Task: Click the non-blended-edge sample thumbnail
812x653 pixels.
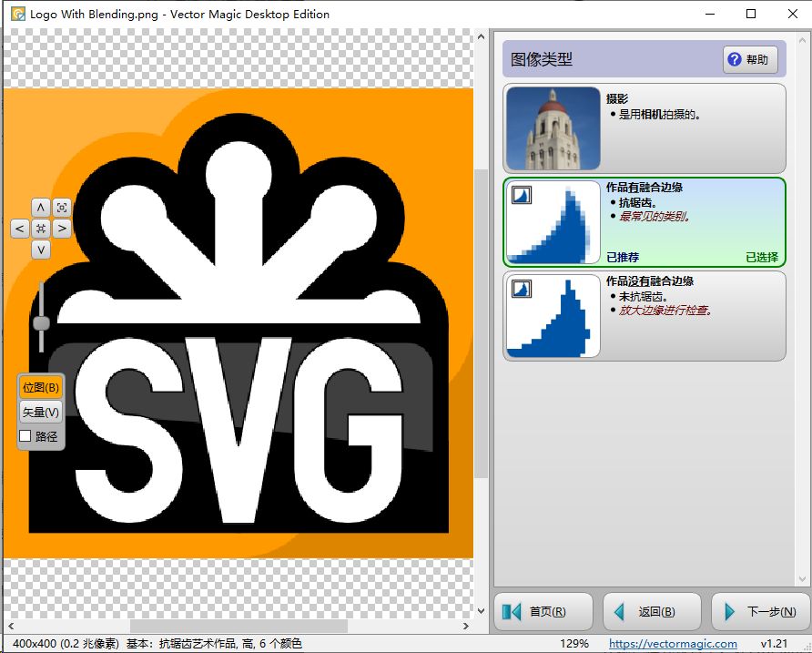Action: click(x=553, y=316)
